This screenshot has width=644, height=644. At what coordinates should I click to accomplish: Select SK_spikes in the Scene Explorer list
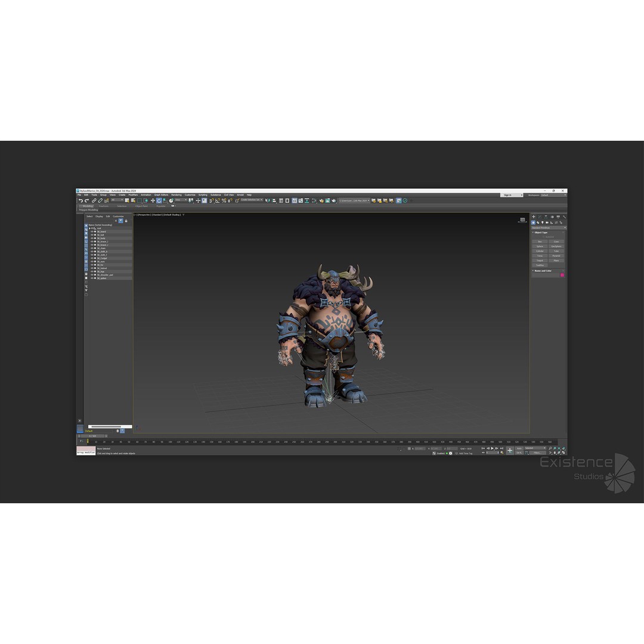[102, 278]
